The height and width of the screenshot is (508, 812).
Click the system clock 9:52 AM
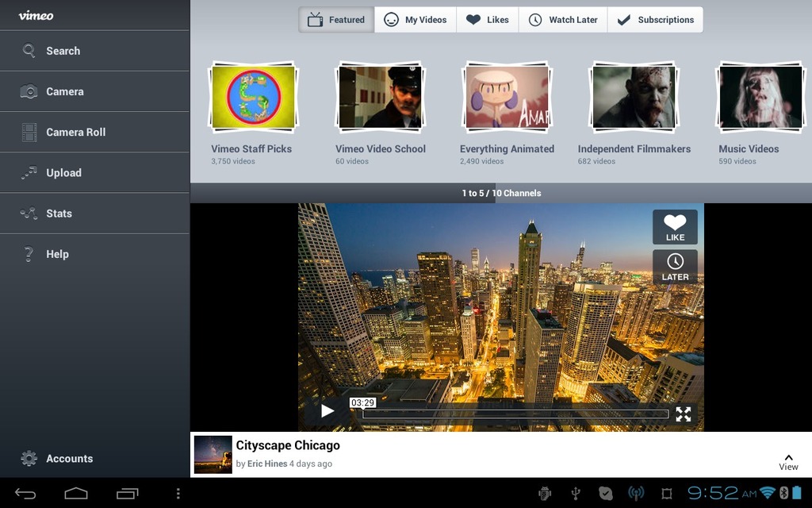coord(722,492)
